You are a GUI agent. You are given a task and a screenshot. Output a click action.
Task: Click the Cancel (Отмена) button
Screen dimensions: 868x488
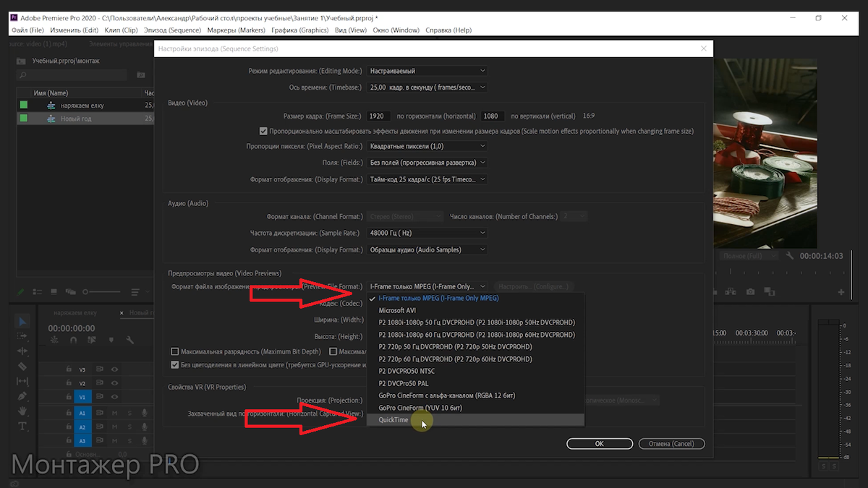tap(672, 444)
